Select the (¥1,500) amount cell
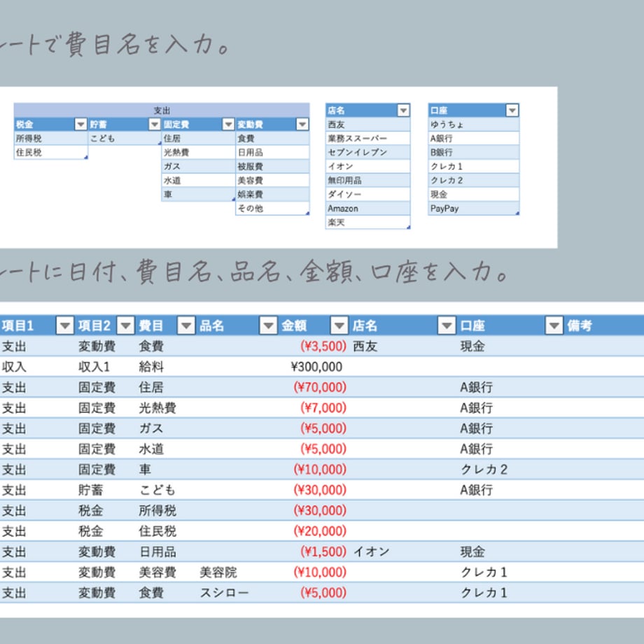644x644 pixels. (x=314, y=552)
